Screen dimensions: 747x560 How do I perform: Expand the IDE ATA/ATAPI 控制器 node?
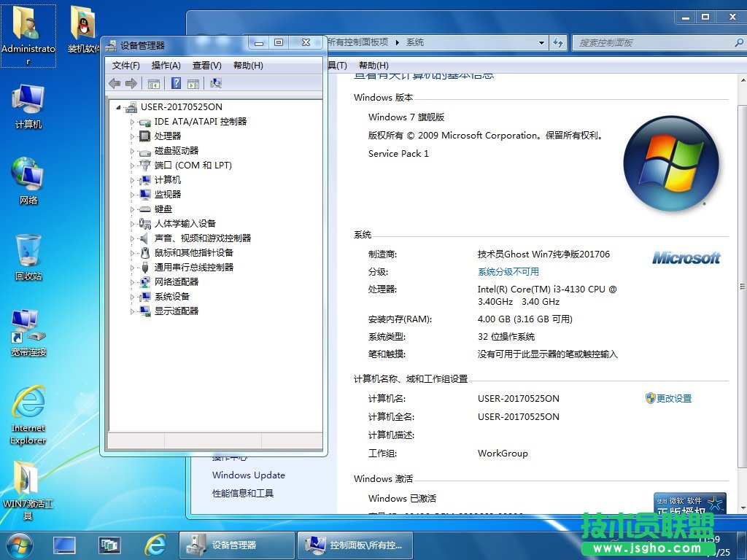(133, 122)
